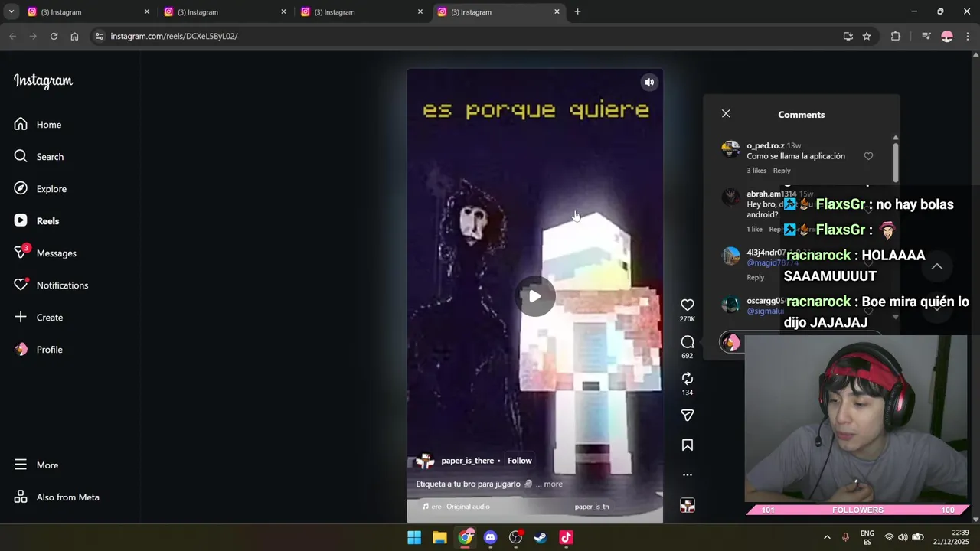Switch to first Instagram browser tab
Viewport: 980px width, 551px height.
click(x=87, y=12)
